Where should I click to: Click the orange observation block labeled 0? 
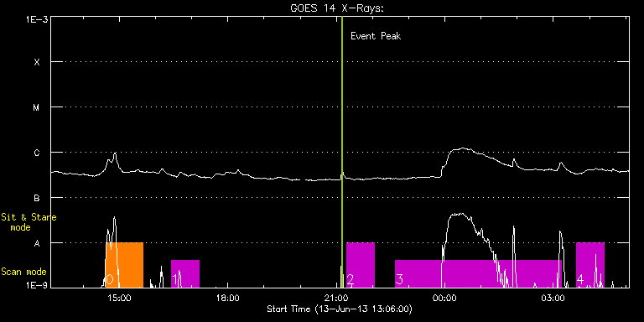click(x=124, y=265)
